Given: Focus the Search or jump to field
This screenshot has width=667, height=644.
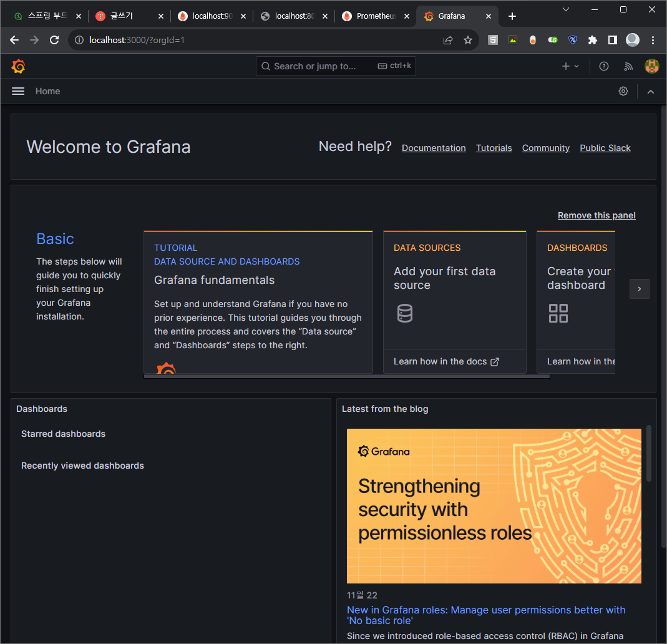Looking at the screenshot, I should click(336, 66).
